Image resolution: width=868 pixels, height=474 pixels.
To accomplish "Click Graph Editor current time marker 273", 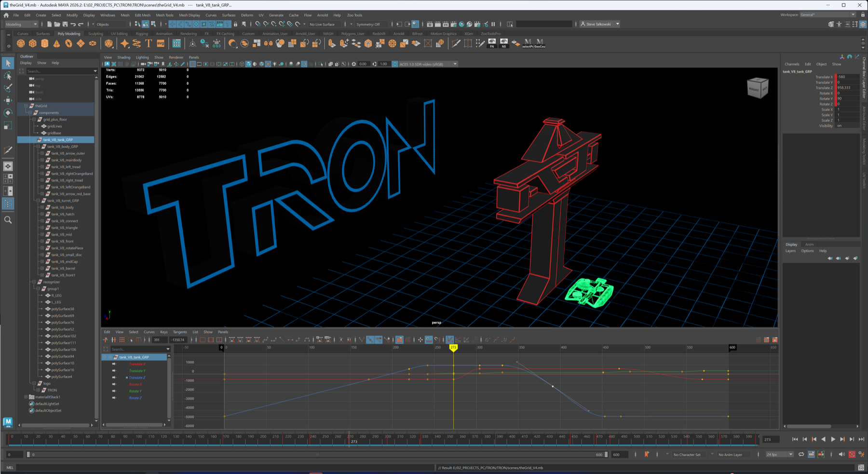I will coord(453,347).
